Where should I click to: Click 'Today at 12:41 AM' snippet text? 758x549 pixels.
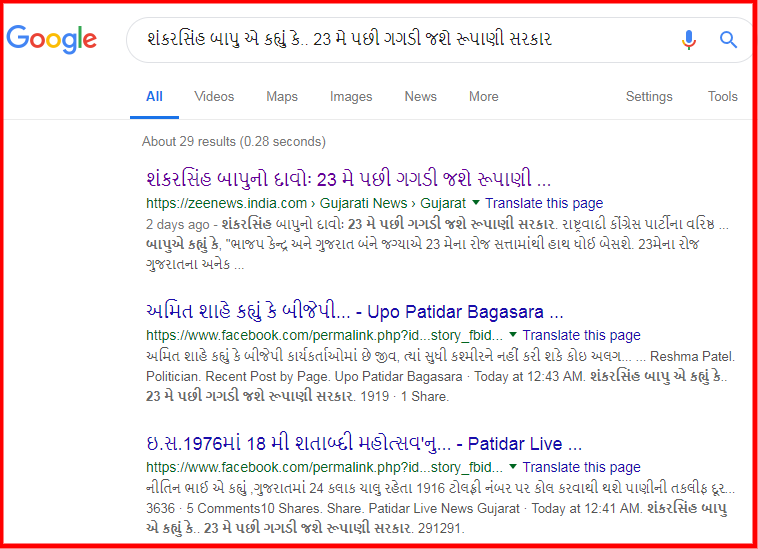[x=586, y=508]
